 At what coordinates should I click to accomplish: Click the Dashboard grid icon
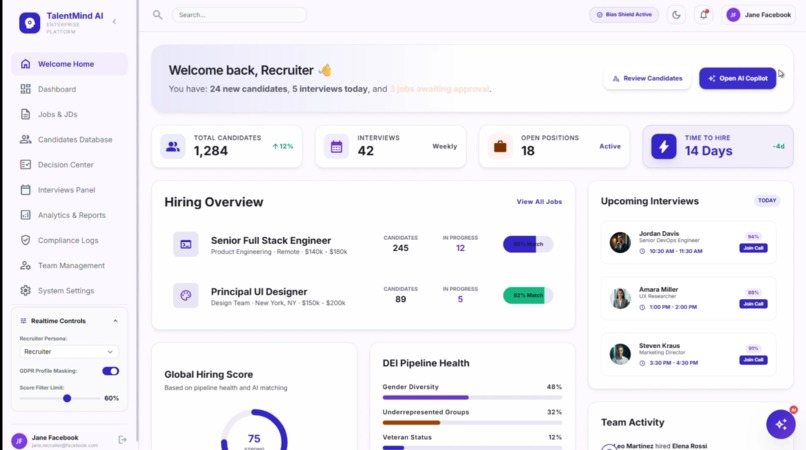pos(25,89)
